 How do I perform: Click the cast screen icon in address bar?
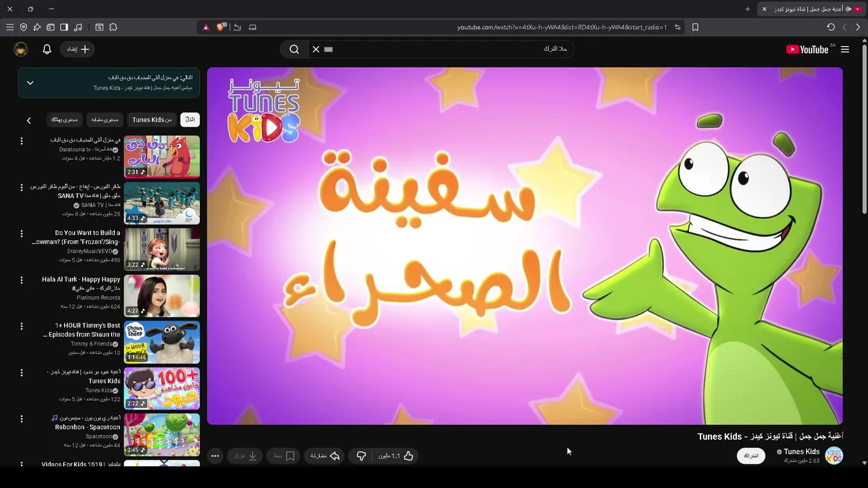[x=252, y=27]
